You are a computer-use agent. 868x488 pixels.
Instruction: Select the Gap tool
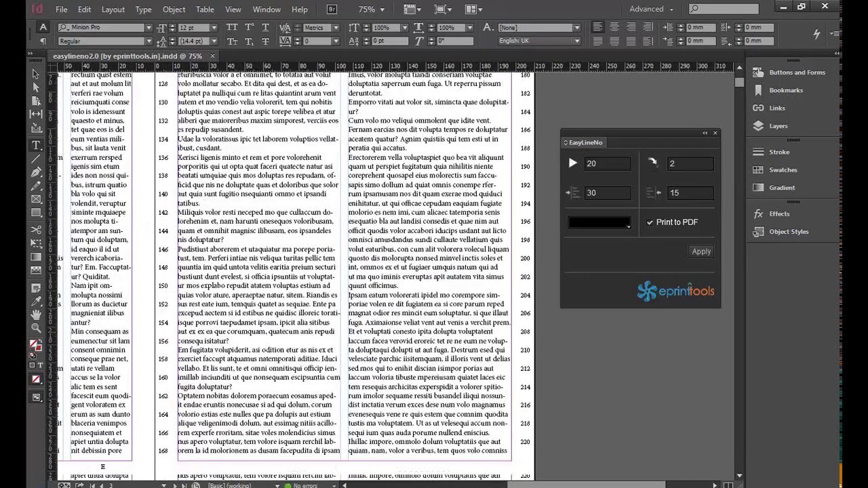pos(36,114)
